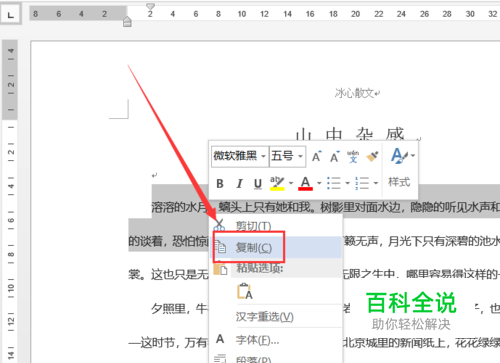Click text 溶溶的水月 in document
Viewport: 500px width, 363px height.
click(x=179, y=207)
